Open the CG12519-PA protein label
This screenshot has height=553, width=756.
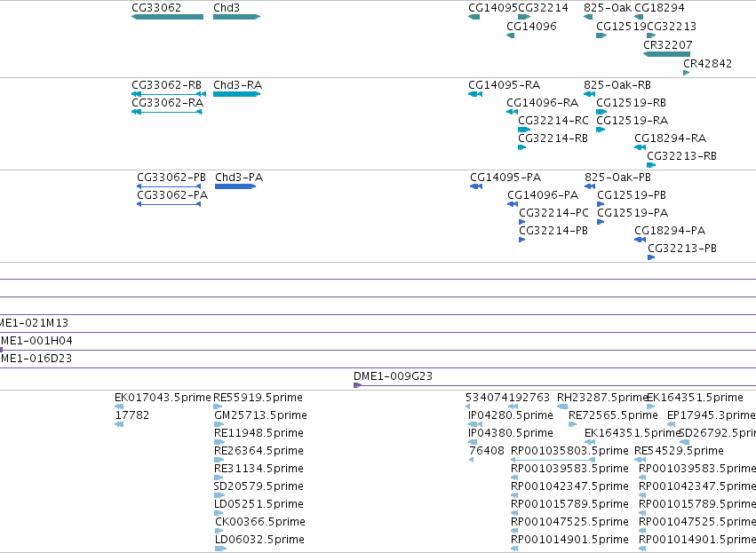point(633,213)
